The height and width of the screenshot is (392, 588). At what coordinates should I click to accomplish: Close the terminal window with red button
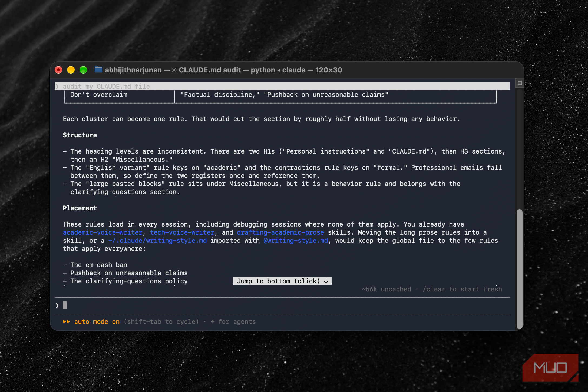click(58, 70)
